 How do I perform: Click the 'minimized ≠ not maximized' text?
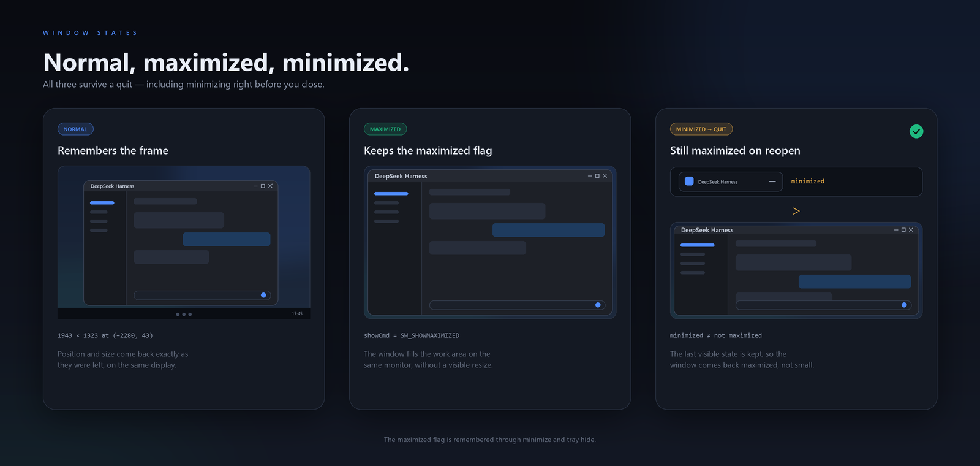click(x=716, y=335)
